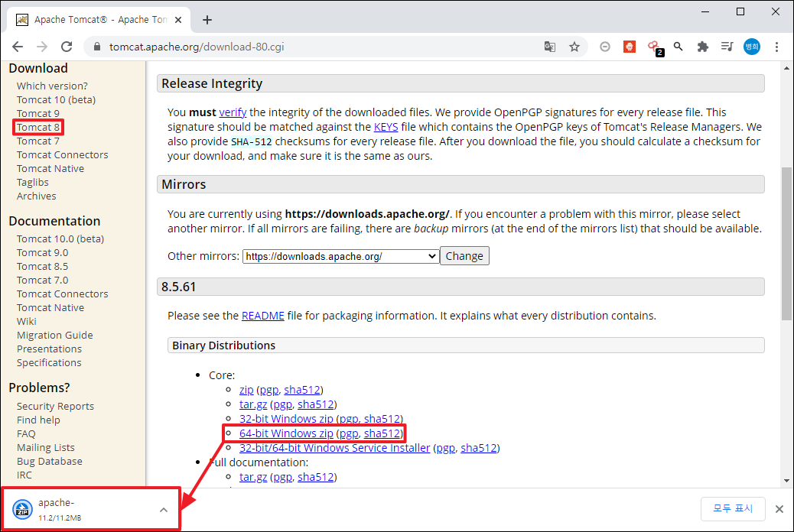The height and width of the screenshot is (532, 794).
Task: Open the Taglibs link
Action: pyautogui.click(x=32, y=182)
